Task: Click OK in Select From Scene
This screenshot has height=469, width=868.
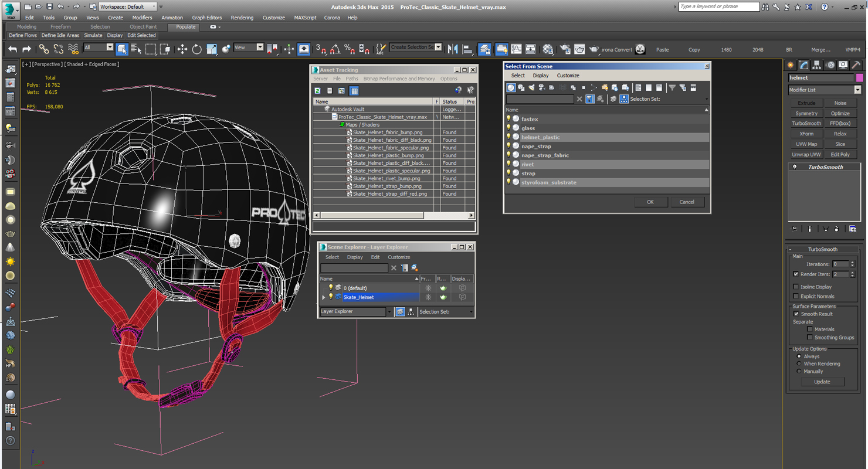Action: tap(650, 202)
